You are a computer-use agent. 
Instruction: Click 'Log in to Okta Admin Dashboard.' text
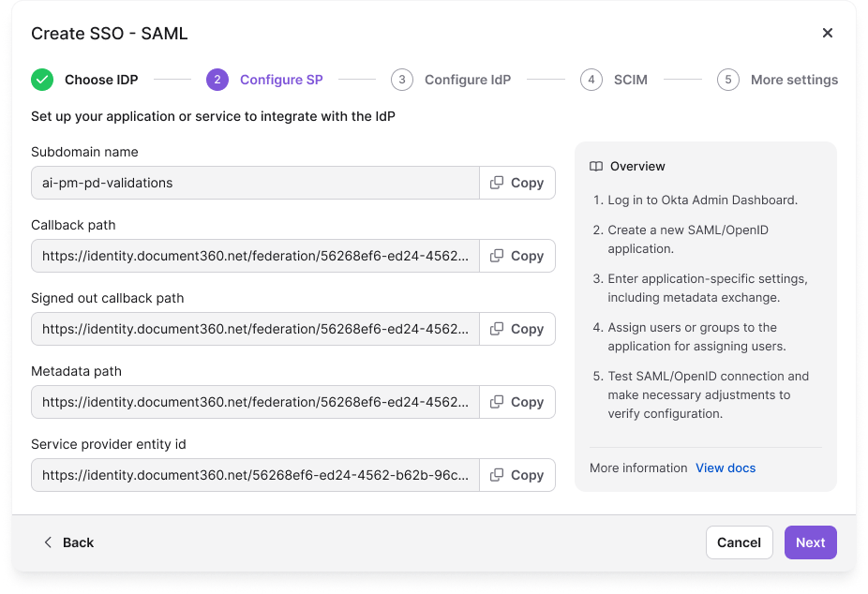coord(702,200)
